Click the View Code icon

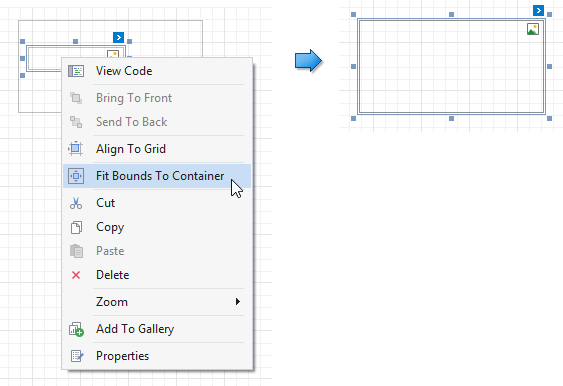pyautogui.click(x=76, y=71)
